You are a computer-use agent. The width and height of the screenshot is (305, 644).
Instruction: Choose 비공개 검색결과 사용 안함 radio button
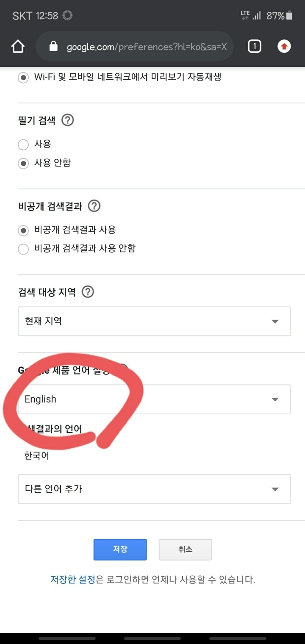pos(23,249)
